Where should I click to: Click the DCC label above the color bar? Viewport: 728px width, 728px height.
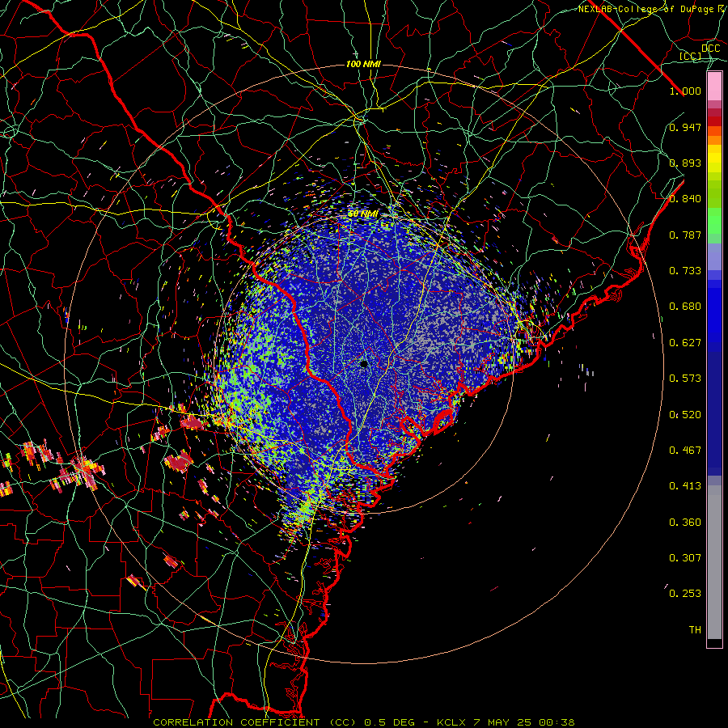pos(710,49)
